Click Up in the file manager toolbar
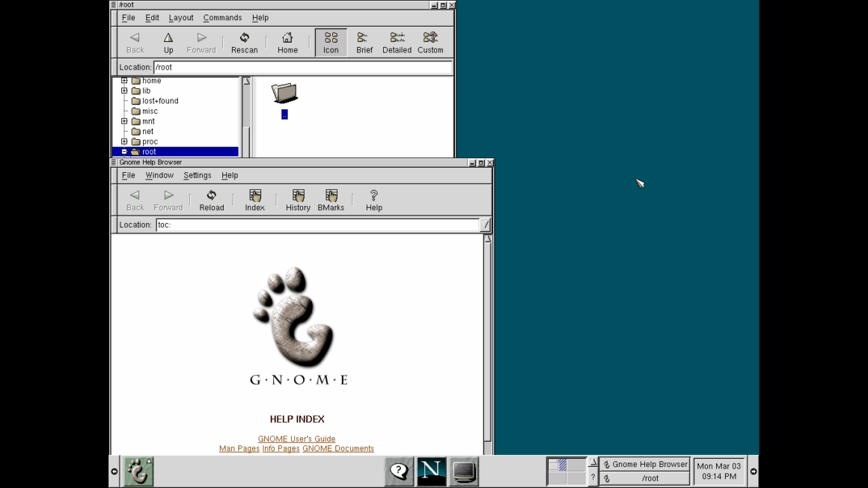Image resolution: width=868 pixels, height=488 pixels. (x=168, y=43)
